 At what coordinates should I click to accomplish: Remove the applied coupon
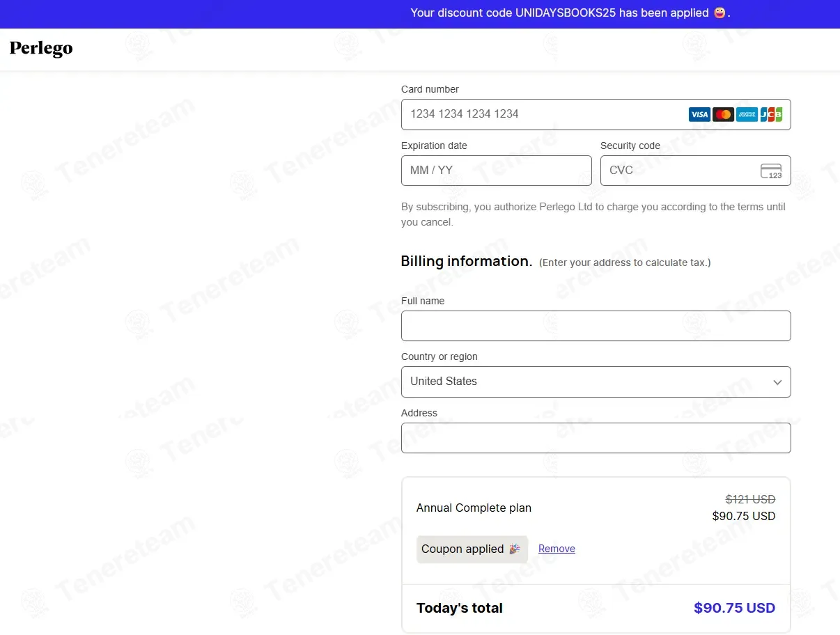[557, 549]
